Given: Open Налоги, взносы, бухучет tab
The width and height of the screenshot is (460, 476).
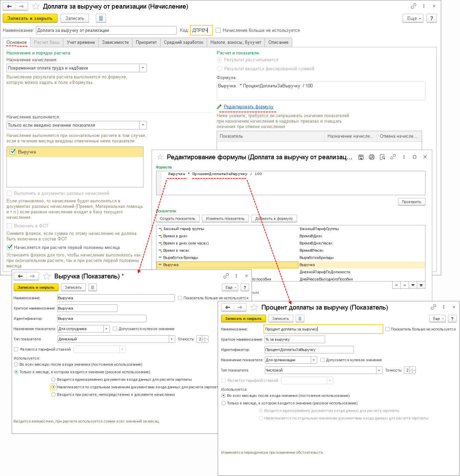Looking at the screenshot, I should (x=236, y=42).
